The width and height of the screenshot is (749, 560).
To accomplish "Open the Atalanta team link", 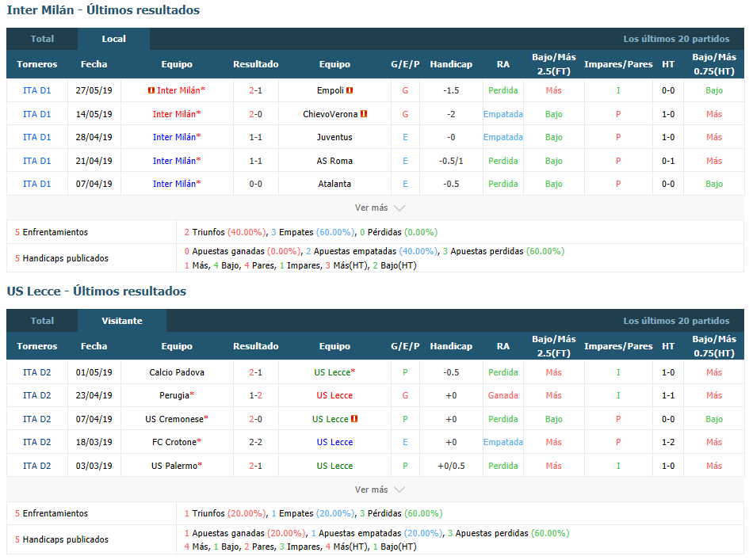I will [x=334, y=184].
